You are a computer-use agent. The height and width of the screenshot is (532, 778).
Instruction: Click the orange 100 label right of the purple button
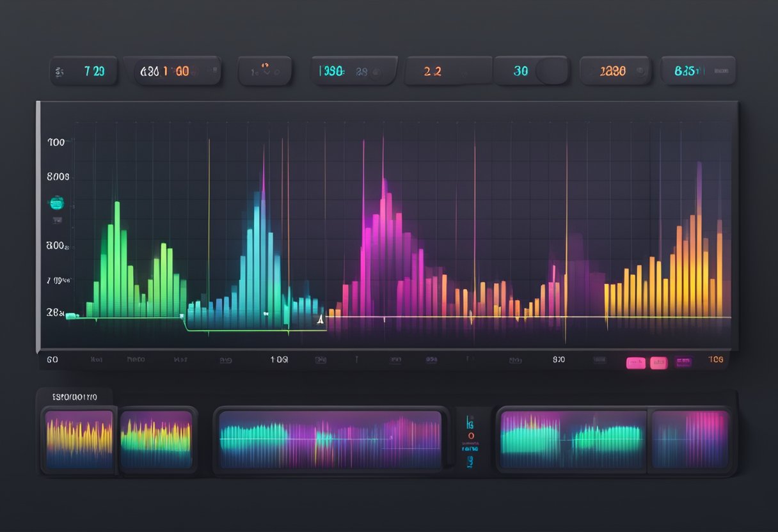(716, 360)
